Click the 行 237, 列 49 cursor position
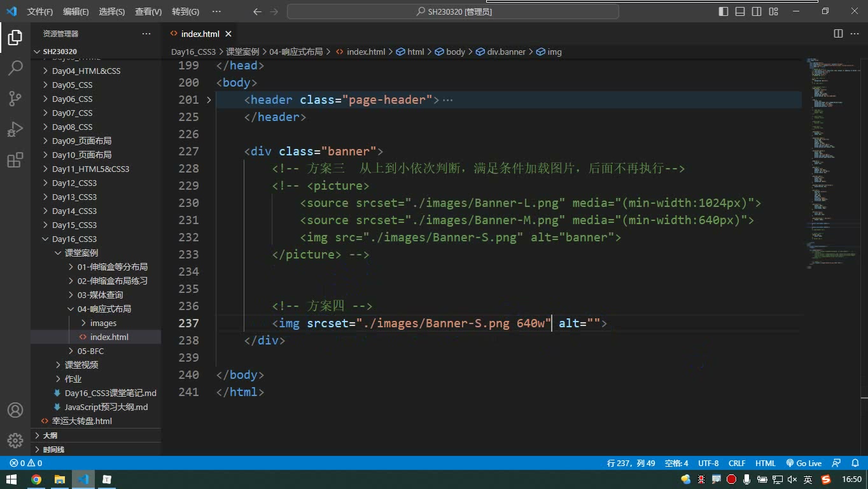The width and height of the screenshot is (868, 489). [x=631, y=464]
